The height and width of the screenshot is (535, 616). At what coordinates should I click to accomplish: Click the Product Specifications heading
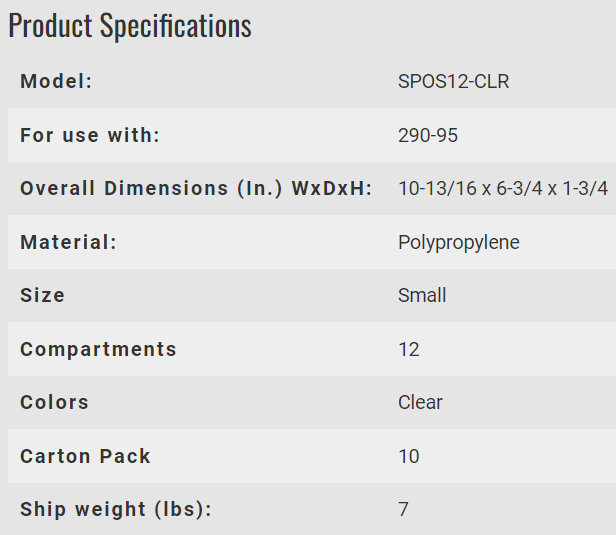point(130,26)
